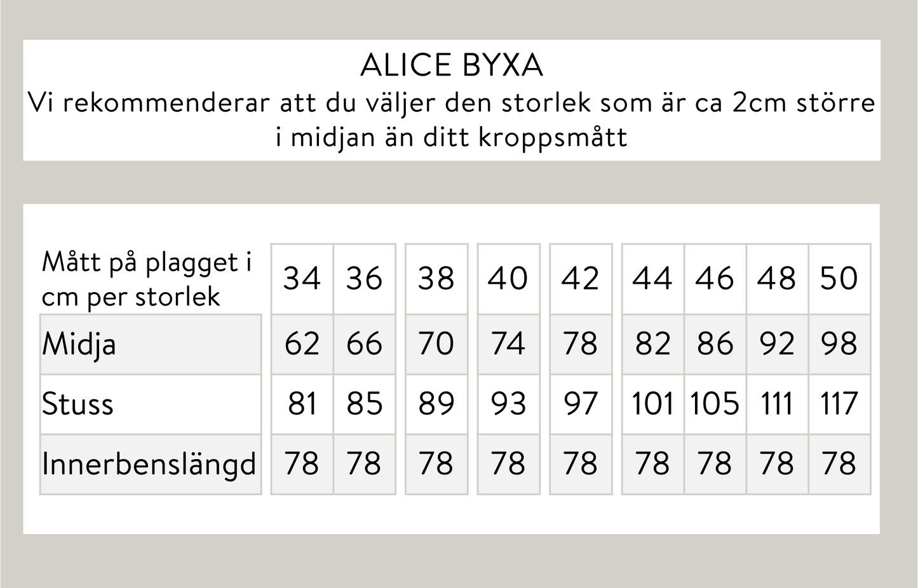
Task: Select the size 34 column header
Action: point(302,278)
